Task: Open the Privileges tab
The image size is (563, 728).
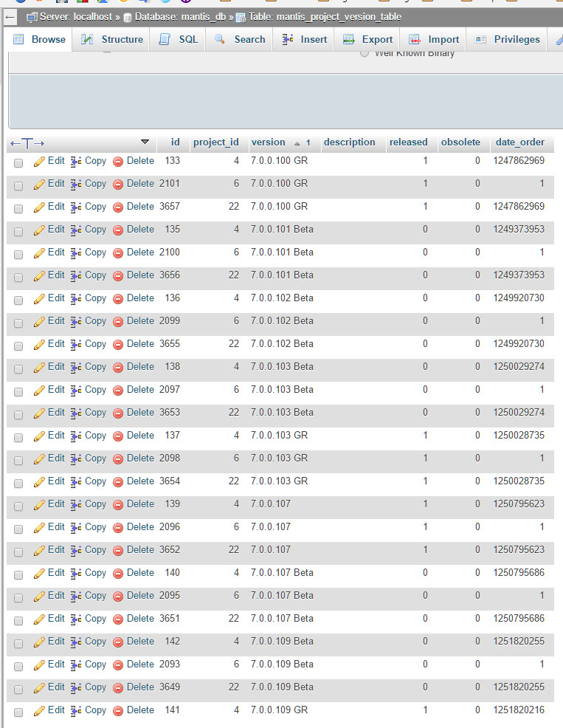Action: click(x=508, y=39)
